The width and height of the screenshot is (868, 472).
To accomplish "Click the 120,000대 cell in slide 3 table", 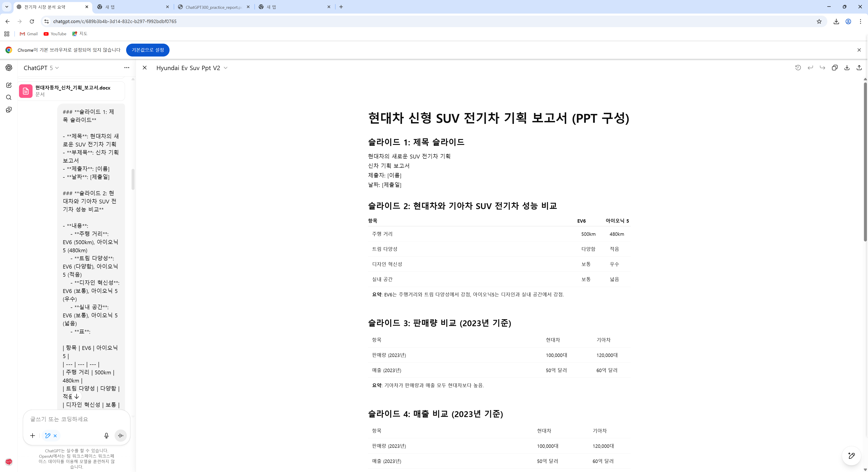I will tap(607, 355).
